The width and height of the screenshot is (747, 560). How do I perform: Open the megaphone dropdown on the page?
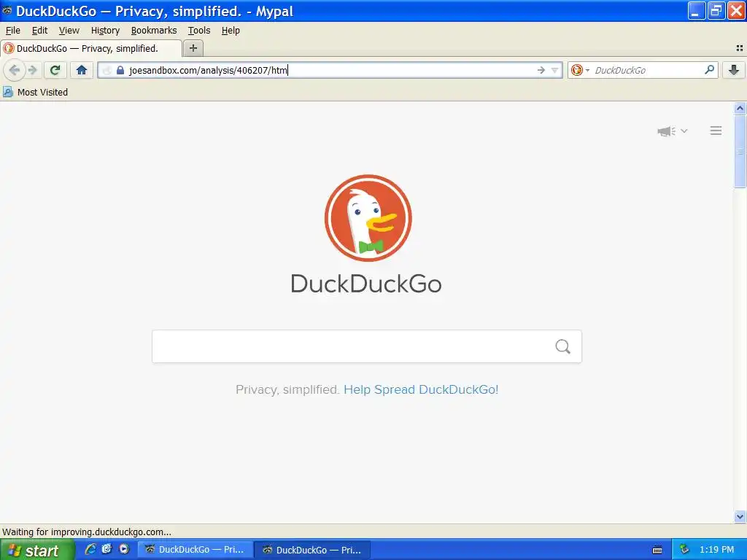[672, 131]
